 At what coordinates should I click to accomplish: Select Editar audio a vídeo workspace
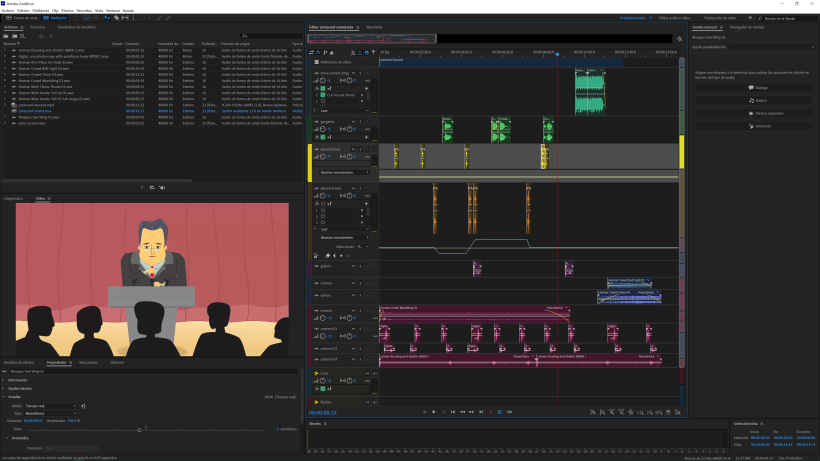pos(674,18)
